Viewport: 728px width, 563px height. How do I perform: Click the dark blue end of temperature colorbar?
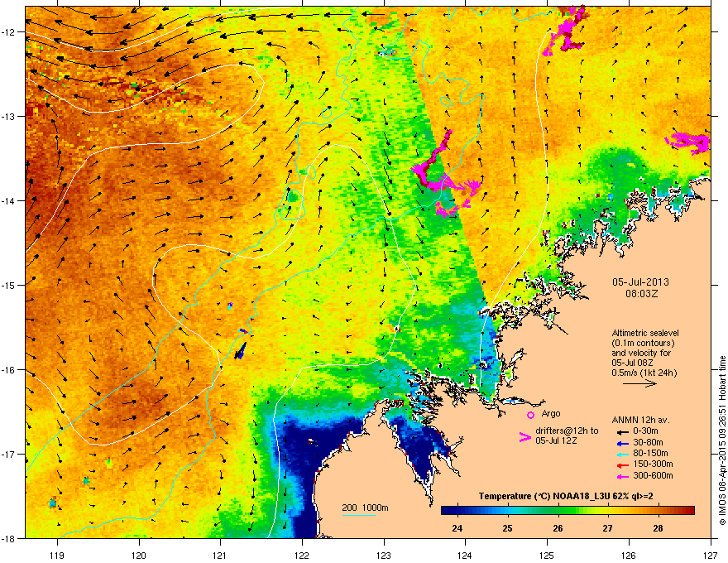tap(446, 510)
